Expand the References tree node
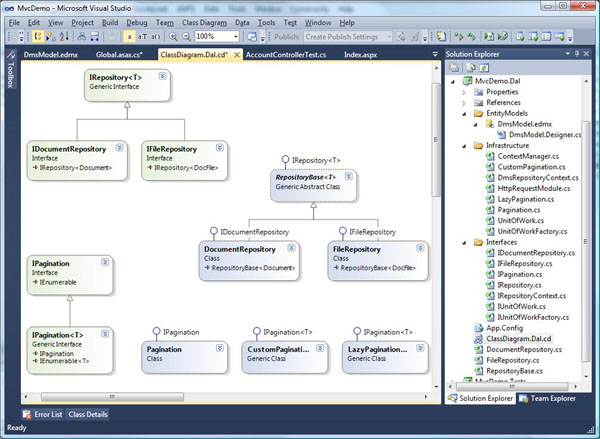Screen dimensions: 600x439 [465, 103]
